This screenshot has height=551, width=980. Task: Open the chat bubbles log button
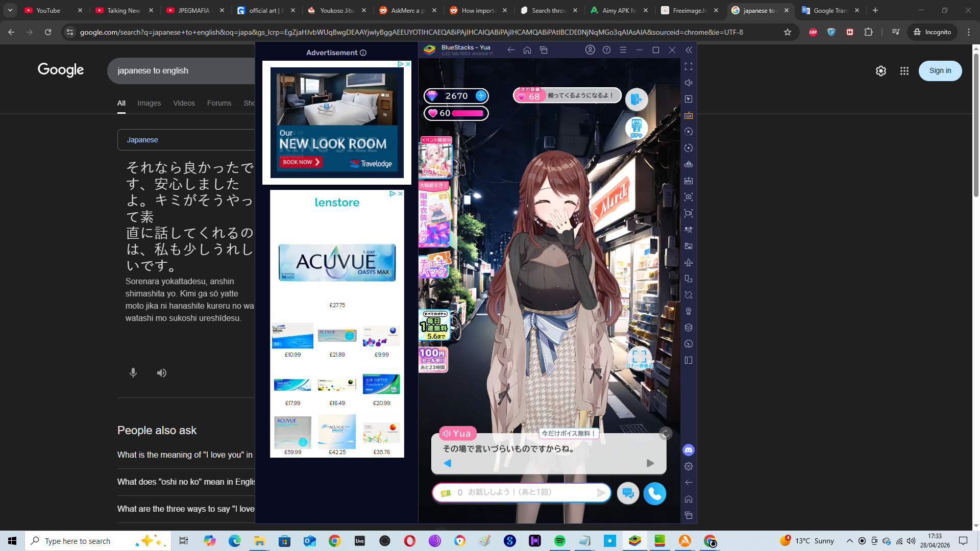628,493
